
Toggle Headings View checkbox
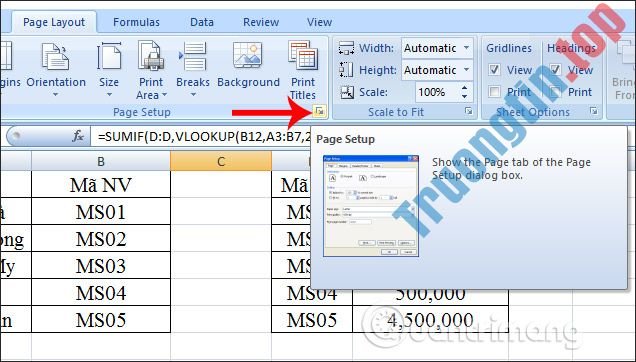click(556, 70)
